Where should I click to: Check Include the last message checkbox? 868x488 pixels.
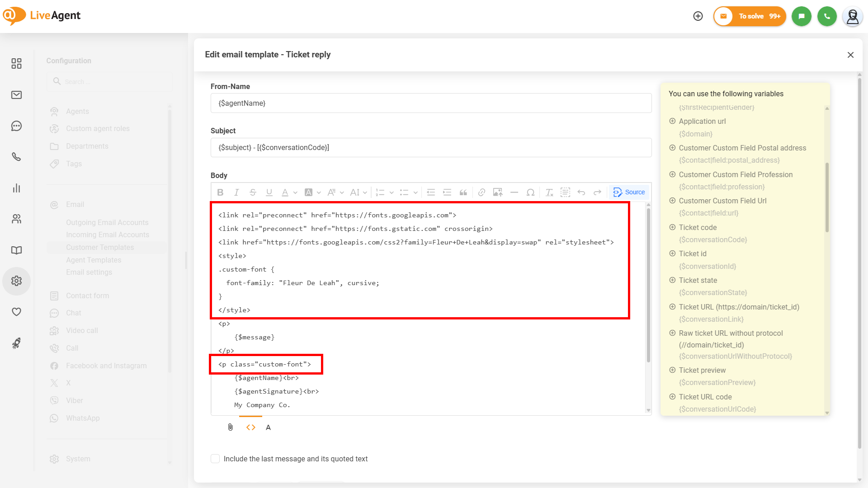click(x=215, y=459)
